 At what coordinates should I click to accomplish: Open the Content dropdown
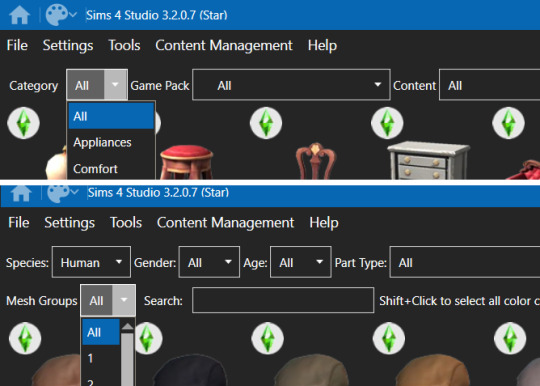[x=489, y=85]
